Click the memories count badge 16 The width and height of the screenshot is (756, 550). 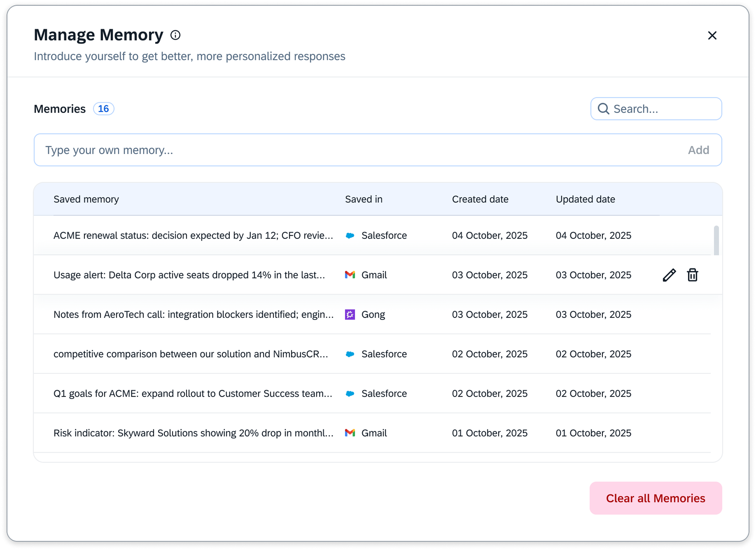tap(103, 109)
